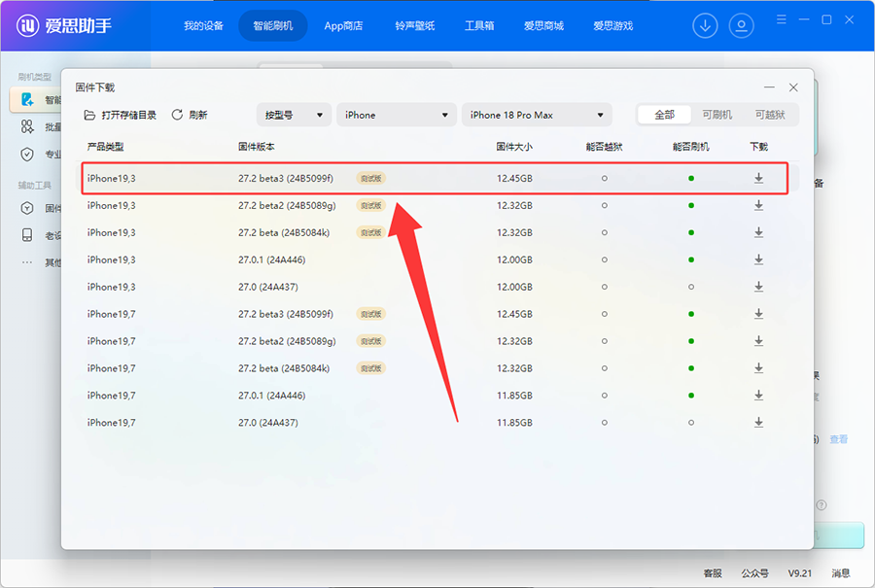The height and width of the screenshot is (588, 875).
Task: Download iPhone19,3 27.2 beta (24B5084k) firmware
Action: [x=758, y=232]
